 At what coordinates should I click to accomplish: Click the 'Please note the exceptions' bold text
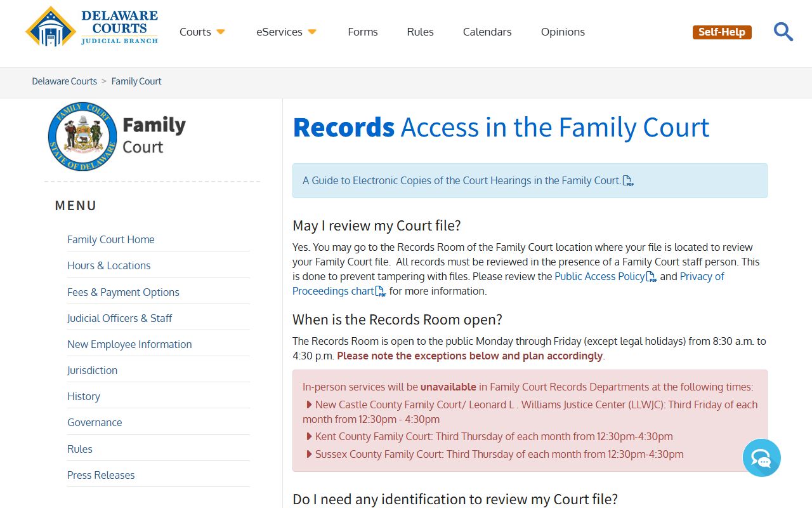(469, 356)
